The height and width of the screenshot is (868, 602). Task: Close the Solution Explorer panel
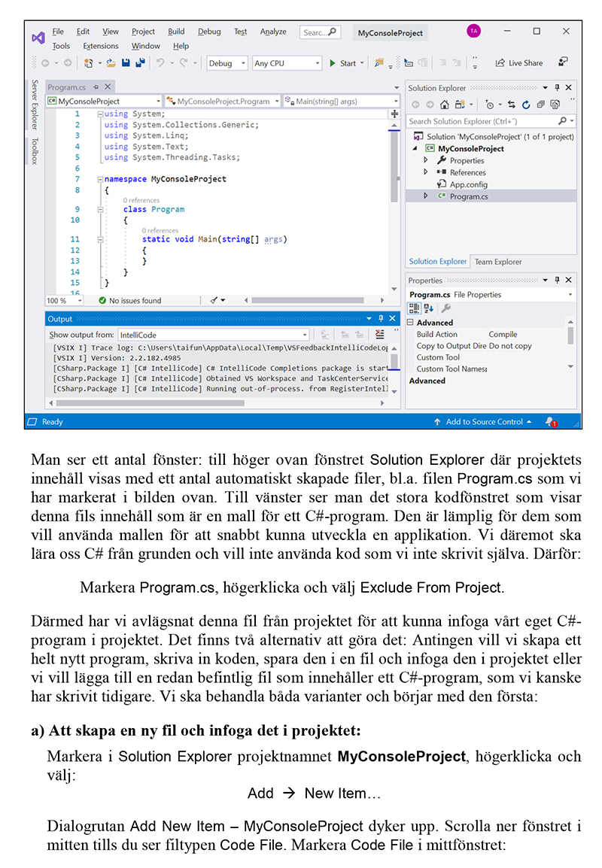click(568, 88)
